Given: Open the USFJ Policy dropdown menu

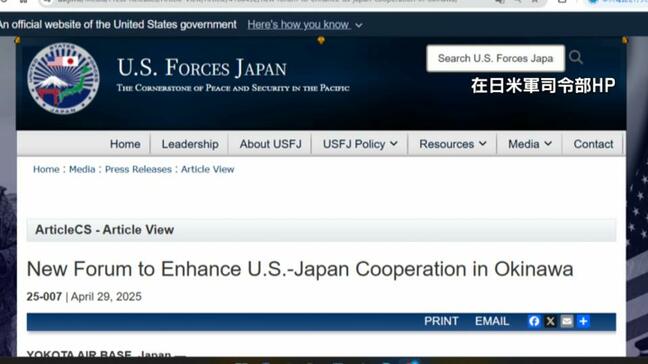Looking at the screenshot, I should [x=360, y=144].
